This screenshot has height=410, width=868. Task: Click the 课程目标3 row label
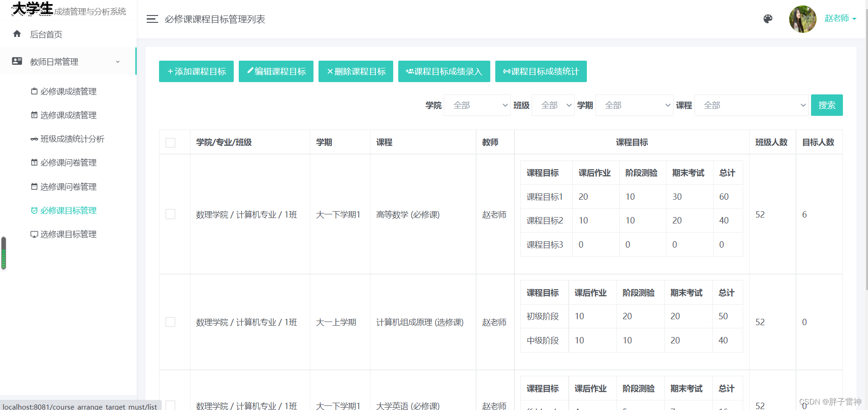(x=545, y=245)
